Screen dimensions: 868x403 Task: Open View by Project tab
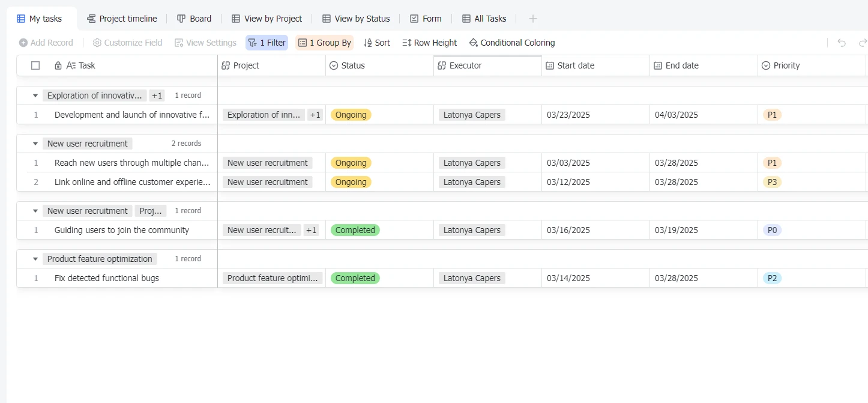(267, 19)
